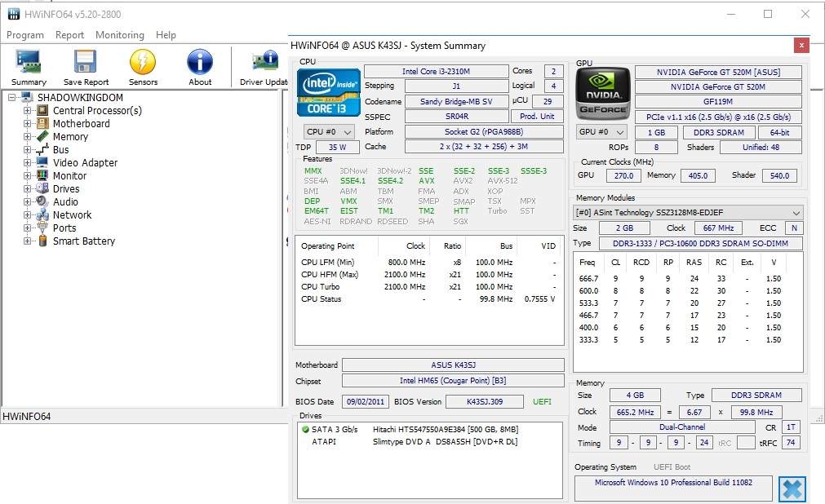Image resolution: width=825 pixels, height=504 pixels.
Task: Close summary using blue X icon
Action: coord(792,489)
